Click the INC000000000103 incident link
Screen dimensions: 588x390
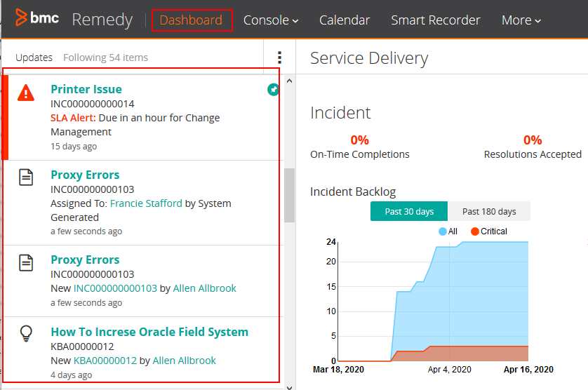tap(115, 288)
